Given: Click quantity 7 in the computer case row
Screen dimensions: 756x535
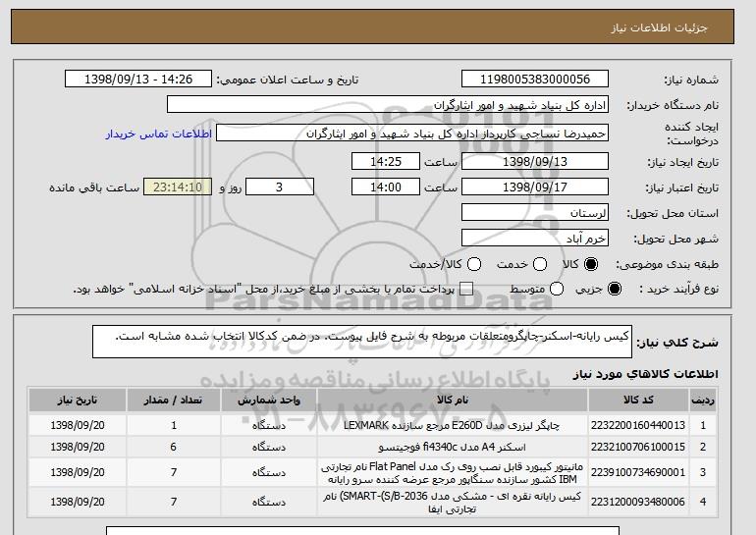Looking at the screenshot, I should click(174, 503).
